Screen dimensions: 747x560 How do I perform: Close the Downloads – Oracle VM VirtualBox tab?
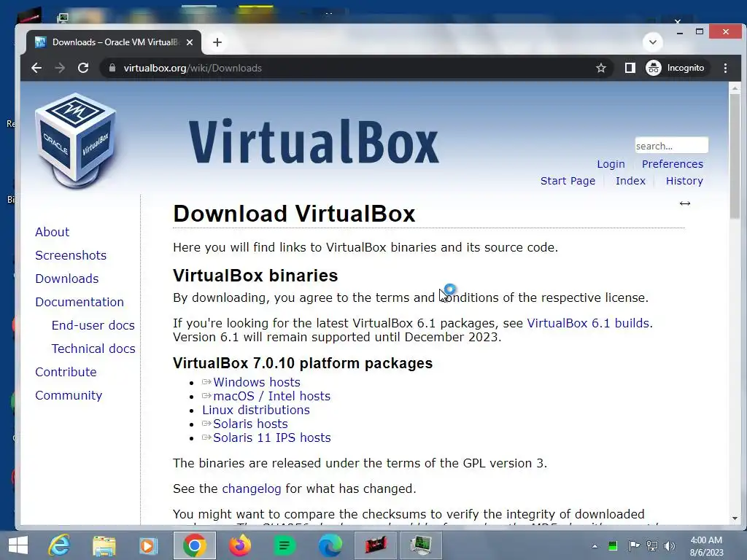coord(190,42)
